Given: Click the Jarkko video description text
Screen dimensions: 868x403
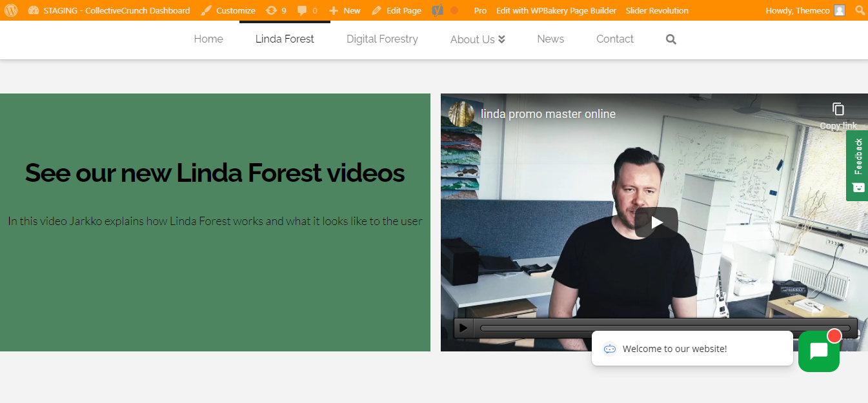Looking at the screenshot, I should click(x=215, y=221).
